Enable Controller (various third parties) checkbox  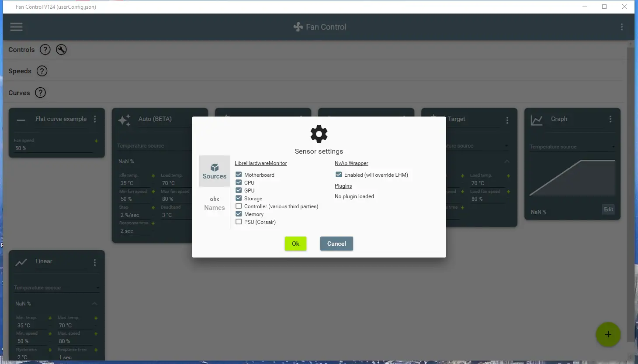click(x=239, y=206)
